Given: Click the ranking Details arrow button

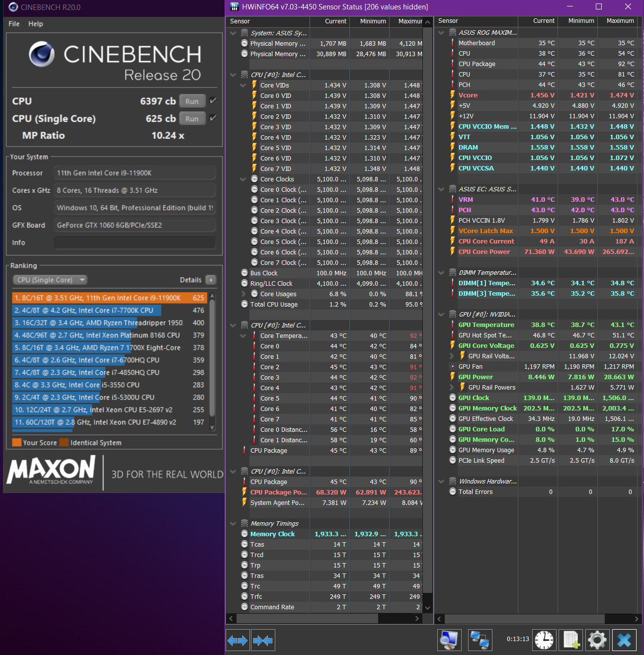Looking at the screenshot, I should tap(211, 280).
